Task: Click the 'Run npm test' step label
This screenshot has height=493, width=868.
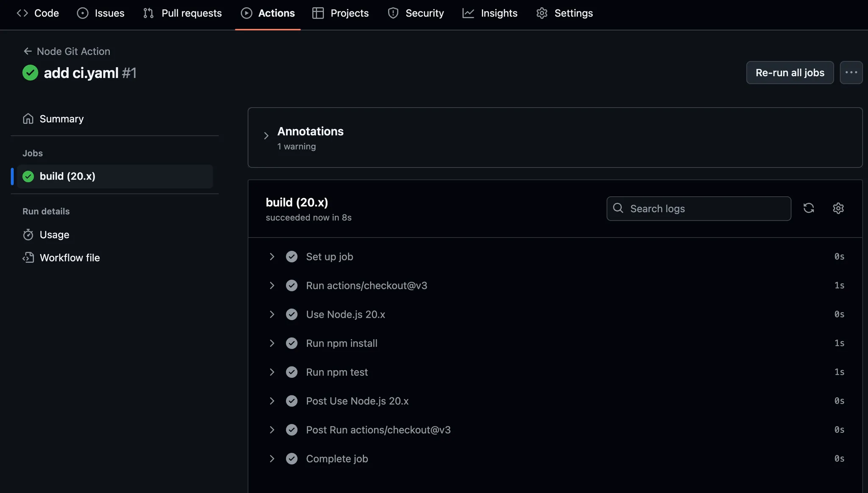Action: click(x=337, y=372)
